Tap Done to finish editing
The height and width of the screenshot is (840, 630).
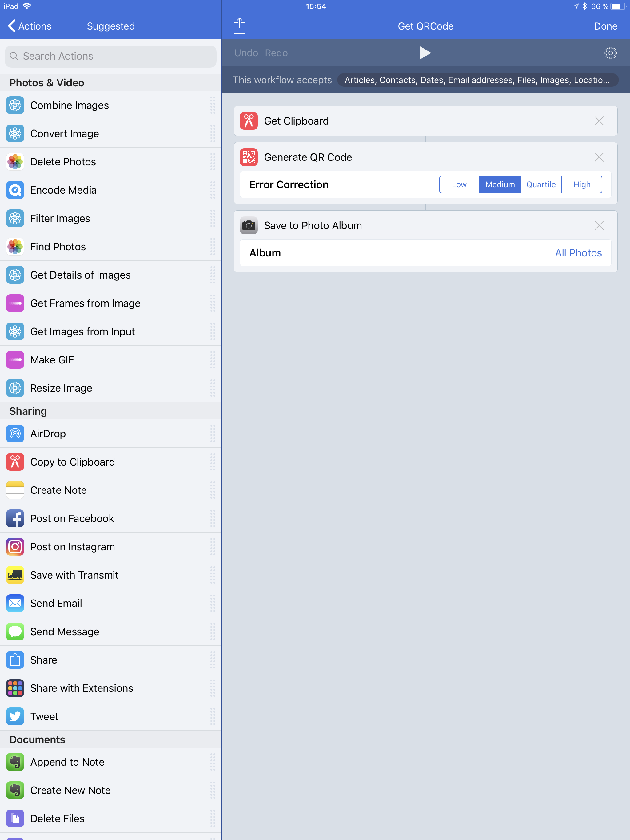(x=605, y=26)
